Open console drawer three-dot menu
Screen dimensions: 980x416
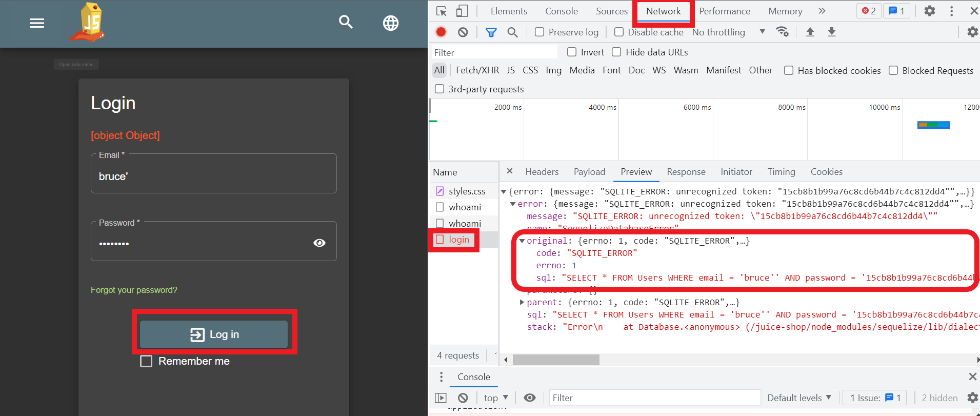tap(441, 377)
